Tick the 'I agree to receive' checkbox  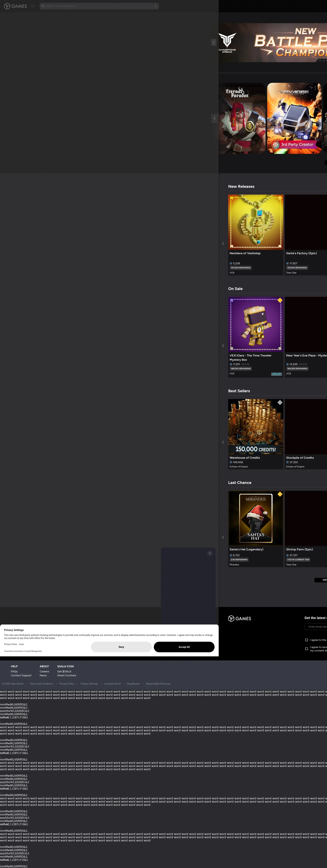click(306, 649)
